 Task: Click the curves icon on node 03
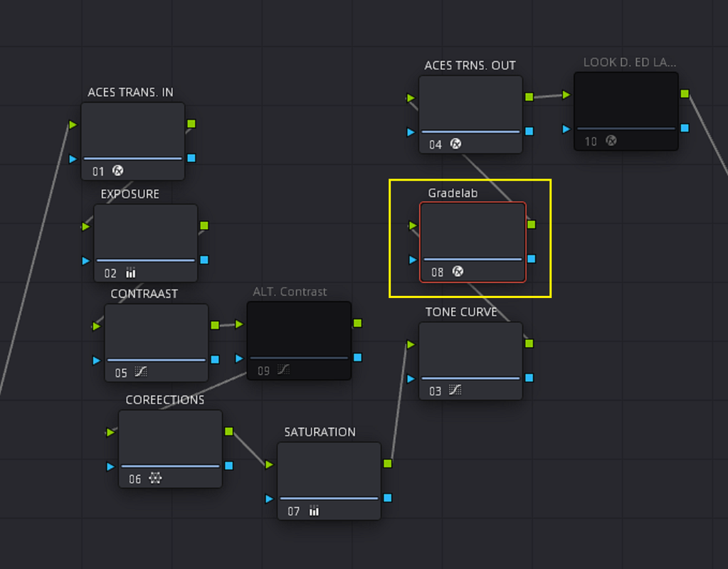pos(455,390)
